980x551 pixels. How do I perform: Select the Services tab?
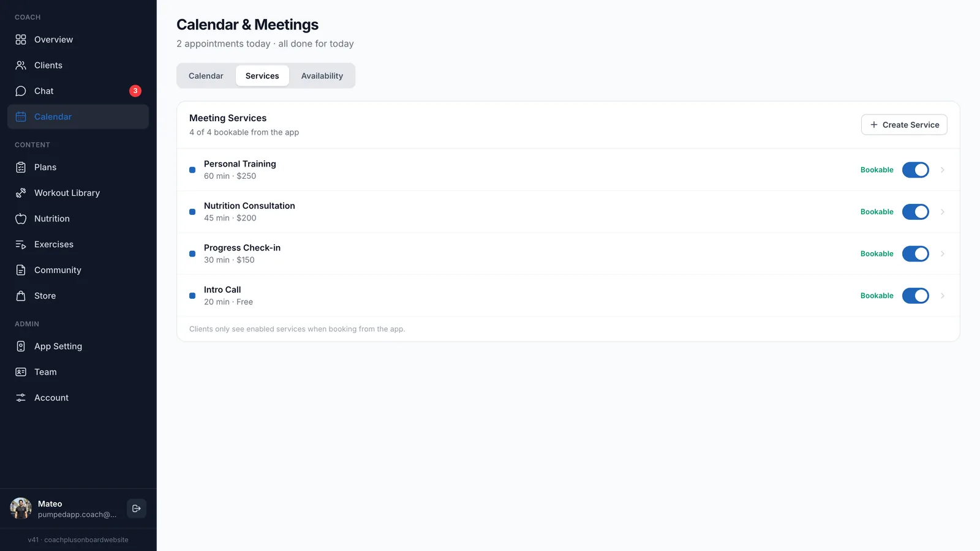262,76
